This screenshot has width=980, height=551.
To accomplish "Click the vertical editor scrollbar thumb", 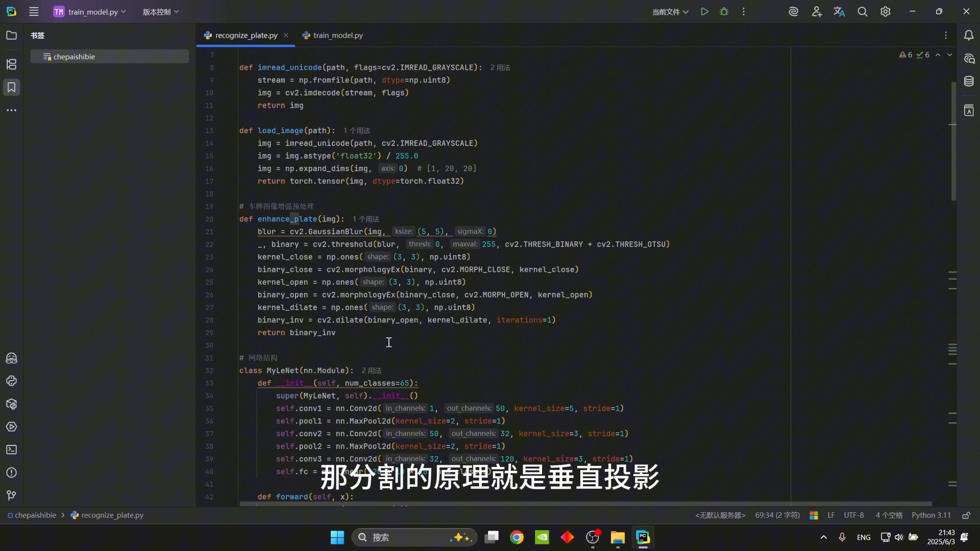I will [x=953, y=140].
